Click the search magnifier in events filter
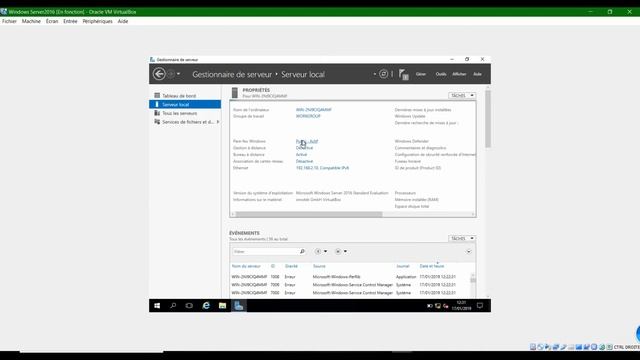 pos(302,251)
